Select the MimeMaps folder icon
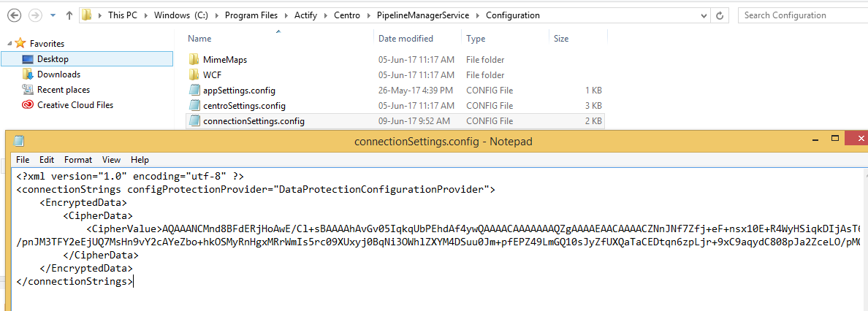 194,60
